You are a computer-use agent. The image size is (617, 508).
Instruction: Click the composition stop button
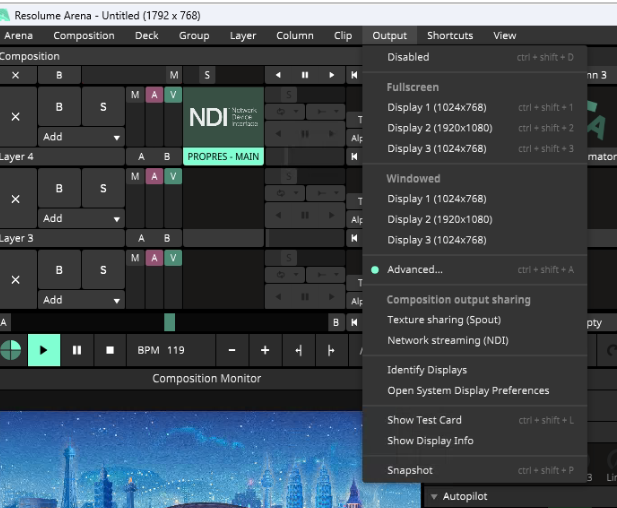pos(110,350)
